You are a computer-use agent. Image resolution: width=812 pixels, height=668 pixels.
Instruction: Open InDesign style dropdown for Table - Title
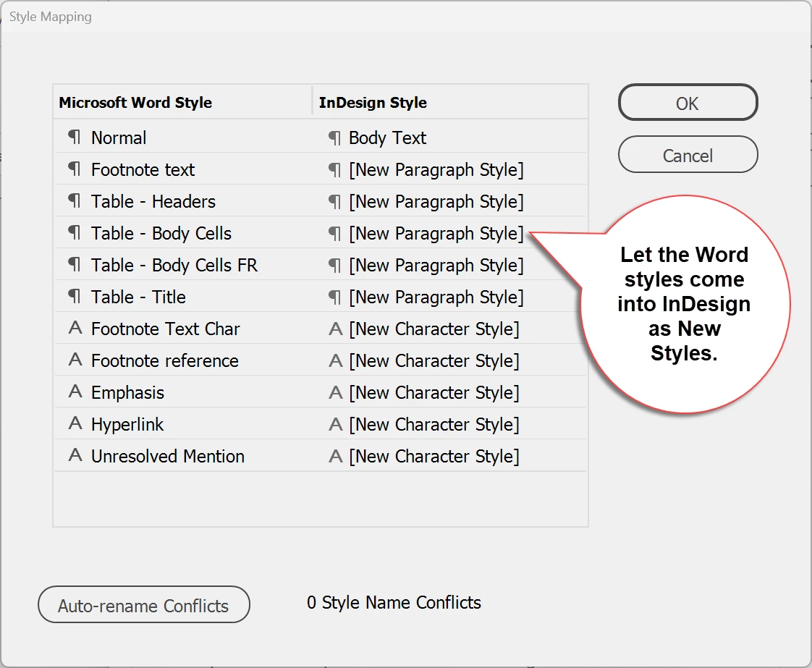[436, 297]
